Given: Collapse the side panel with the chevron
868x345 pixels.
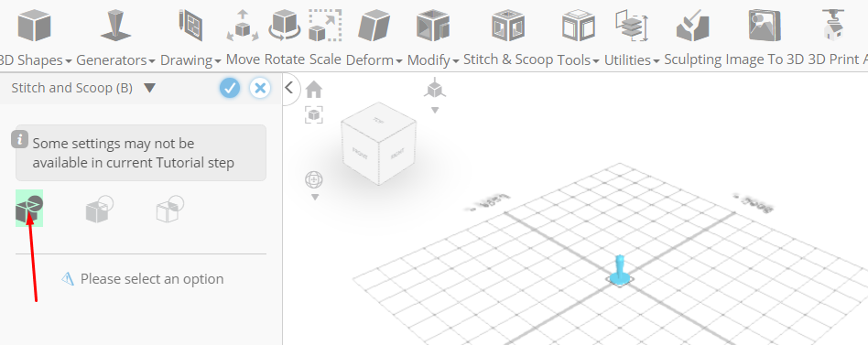Looking at the screenshot, I should 289,87.
